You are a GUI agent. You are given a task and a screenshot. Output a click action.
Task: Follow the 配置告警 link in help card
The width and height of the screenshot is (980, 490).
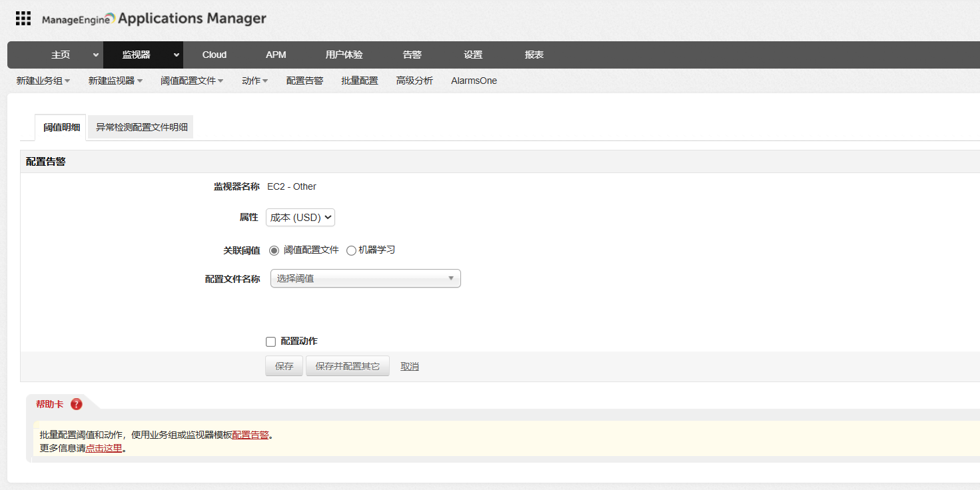pyautogui.click(x=250, y=435)
